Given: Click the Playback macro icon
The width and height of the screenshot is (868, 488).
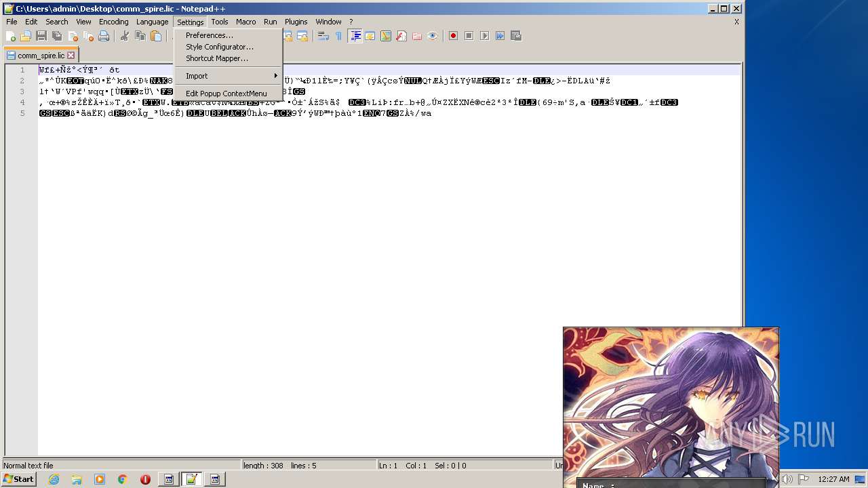Looking at the screenshot, I should click(484, 36).
